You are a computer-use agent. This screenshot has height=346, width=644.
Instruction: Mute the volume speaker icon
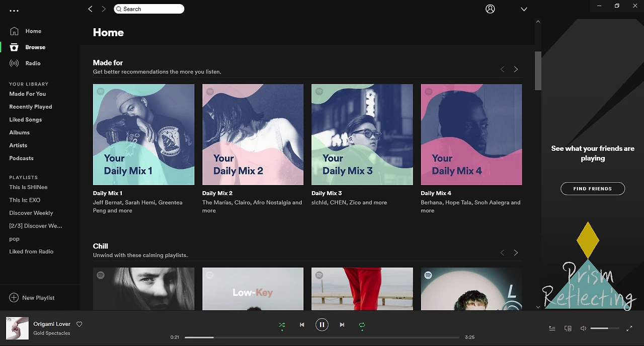point(583,328)
